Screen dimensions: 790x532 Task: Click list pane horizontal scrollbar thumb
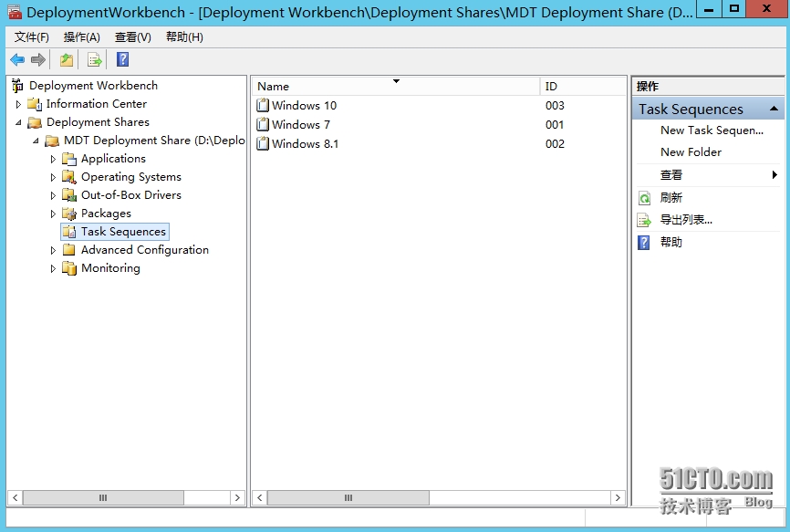click(x=348, y=497)
